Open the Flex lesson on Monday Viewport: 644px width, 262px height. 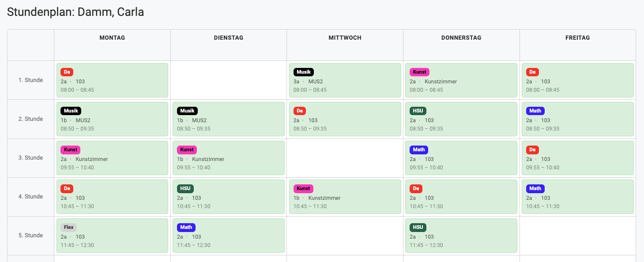coord(112,236)
